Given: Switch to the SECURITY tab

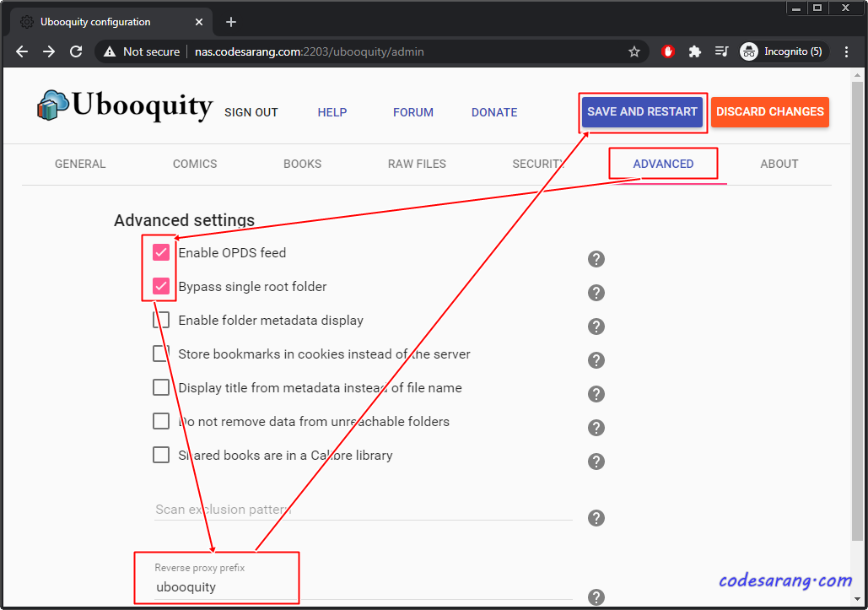Looking at the screenshot, I should [x=538, y=164].
